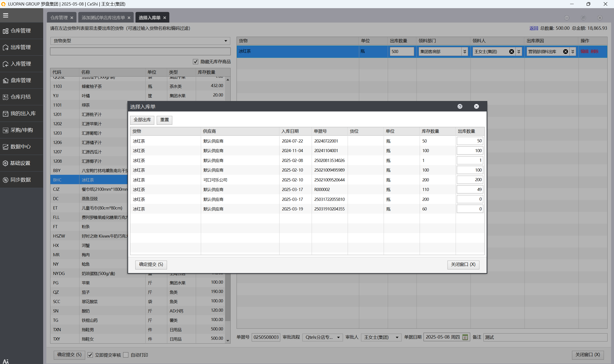Click the 出库数量 field showing 500

[x=402, y=52]
